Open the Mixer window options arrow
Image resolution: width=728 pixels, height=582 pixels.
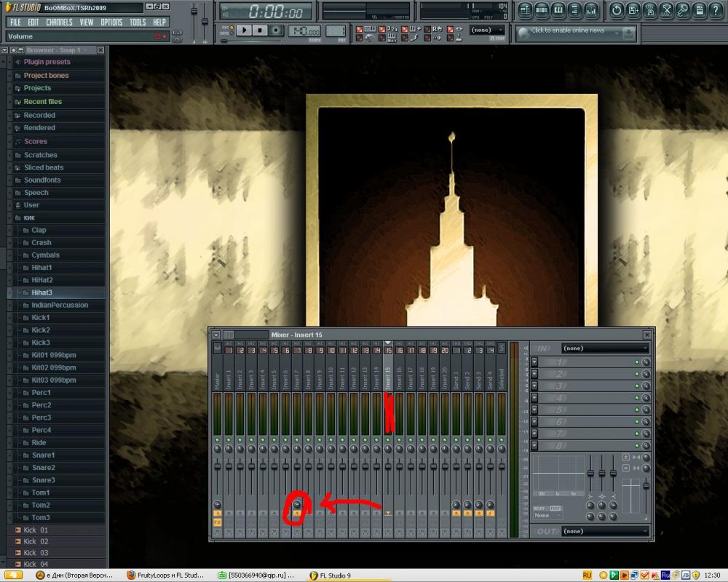tap(216, 335)
